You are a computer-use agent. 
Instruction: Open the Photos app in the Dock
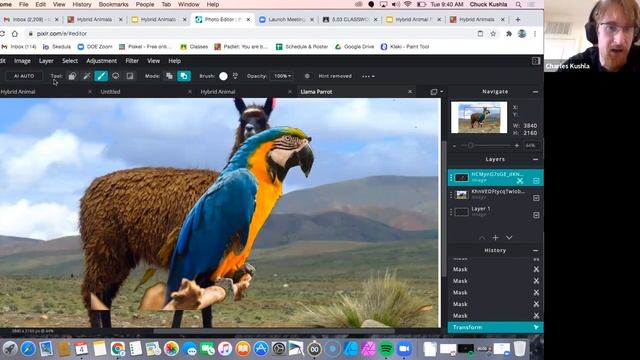(171, 349)
